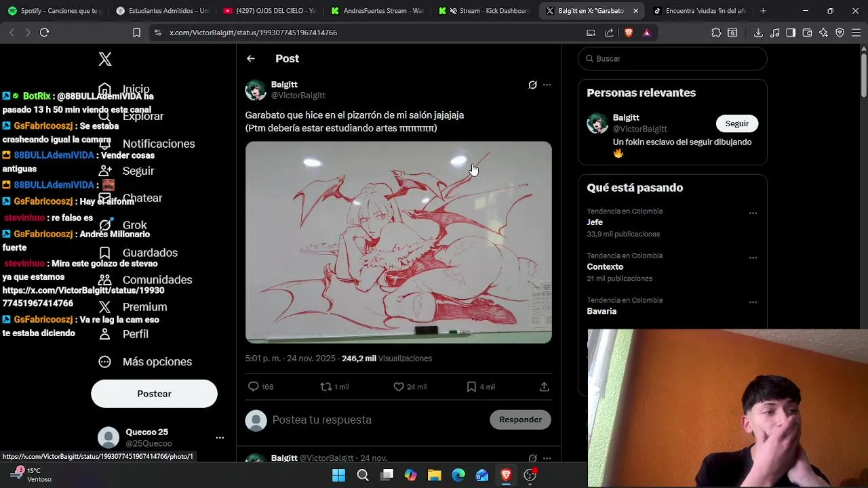
Task: Open the browser hamburger menu
Action: pyautogui.click(x=856, y=33)
